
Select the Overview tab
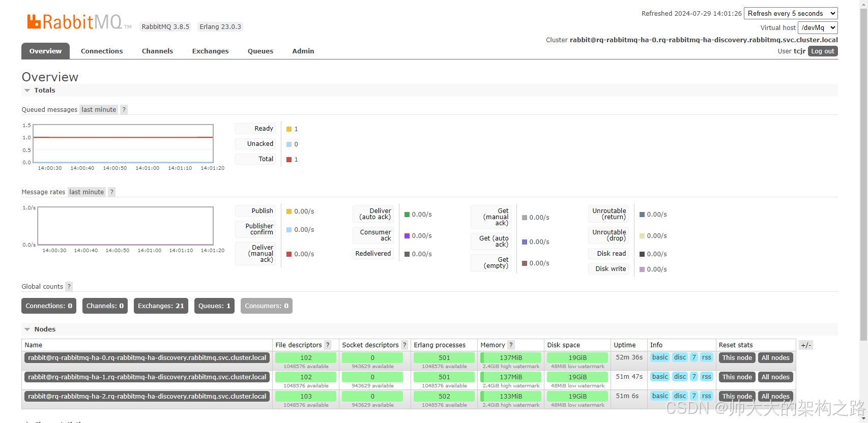(45, 51)
